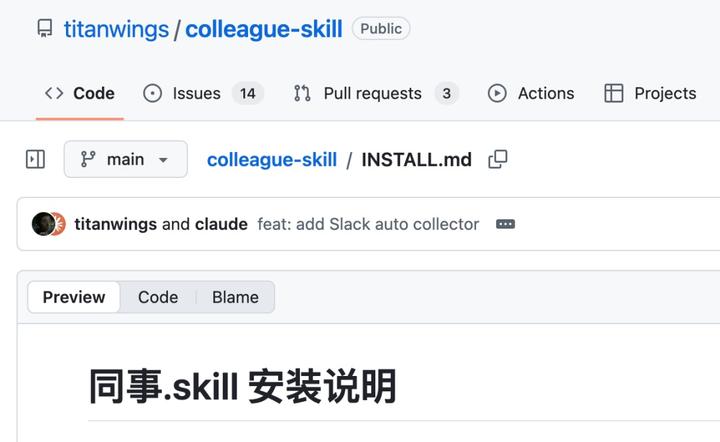Click the Code angle-brackets icon

coord(54,93)
